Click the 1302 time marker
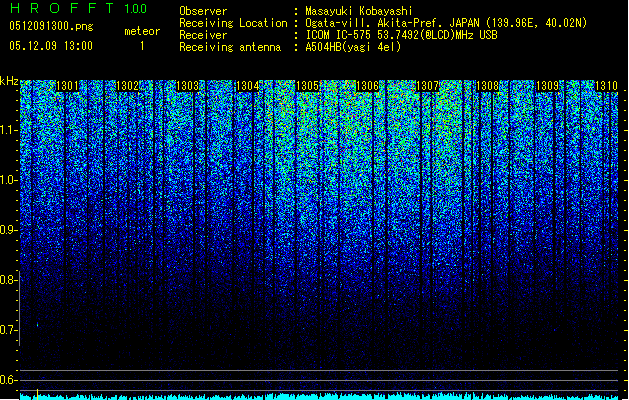 coord(128,86)
